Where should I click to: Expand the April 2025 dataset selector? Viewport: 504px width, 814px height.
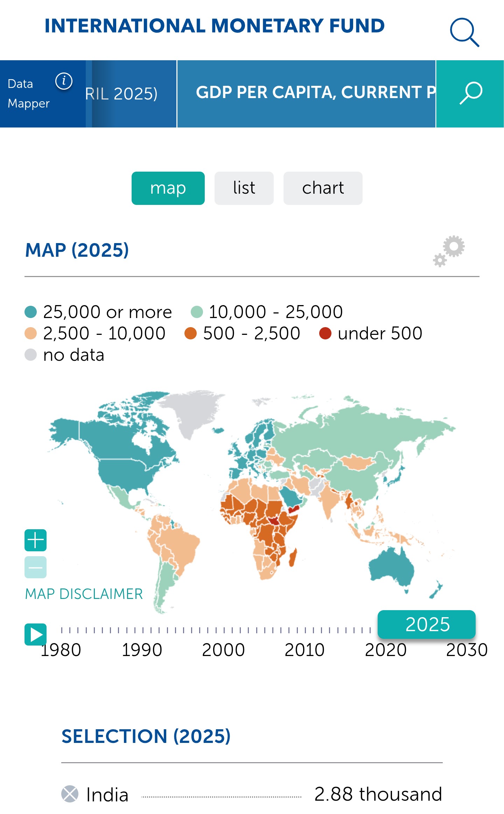pos(131,94)
